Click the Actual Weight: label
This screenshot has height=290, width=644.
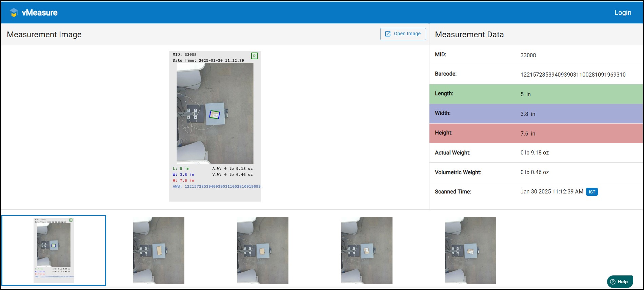coord(452,153)
